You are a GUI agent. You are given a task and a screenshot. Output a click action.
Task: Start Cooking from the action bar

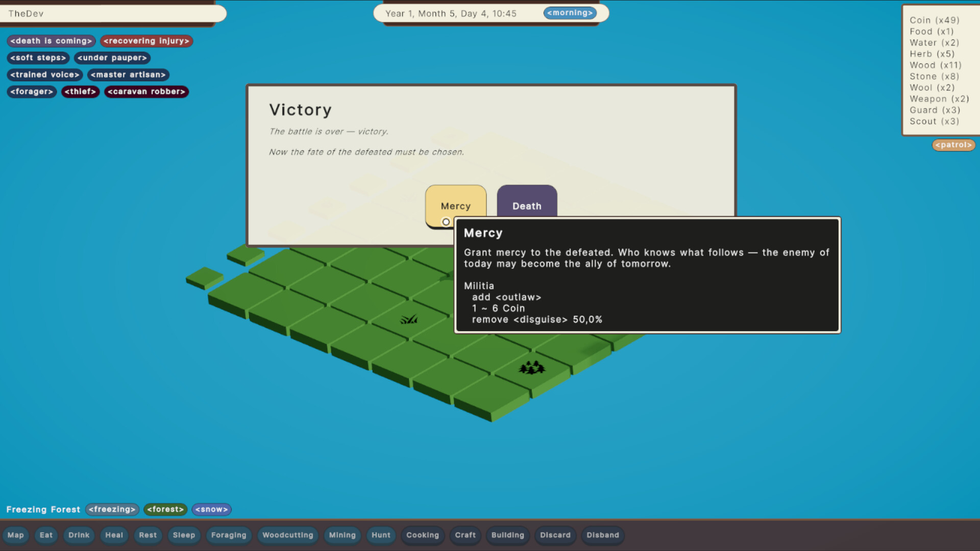pyautogui.click(x=423, y=535)
